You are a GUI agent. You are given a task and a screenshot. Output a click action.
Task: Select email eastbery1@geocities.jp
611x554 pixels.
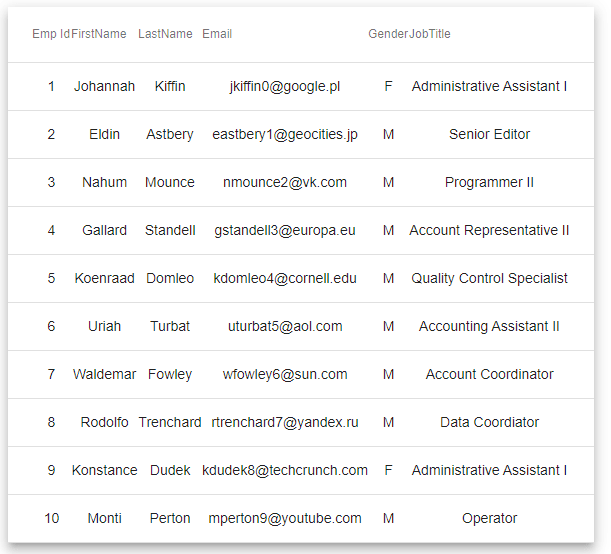[285, 134]
